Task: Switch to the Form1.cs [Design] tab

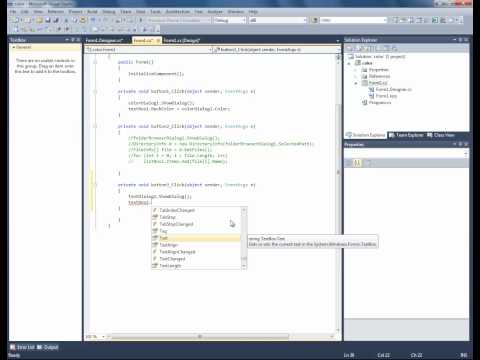Action: 182,40
